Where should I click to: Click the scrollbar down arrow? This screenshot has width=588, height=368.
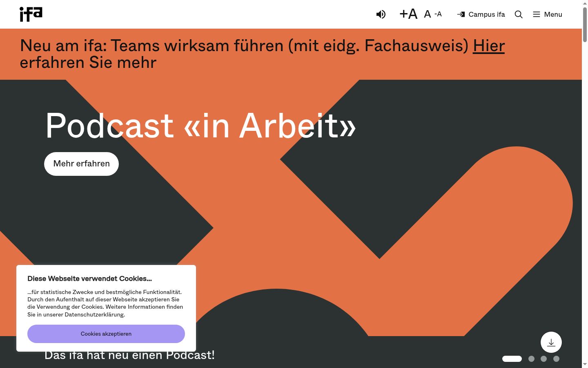tap(585, 364)
